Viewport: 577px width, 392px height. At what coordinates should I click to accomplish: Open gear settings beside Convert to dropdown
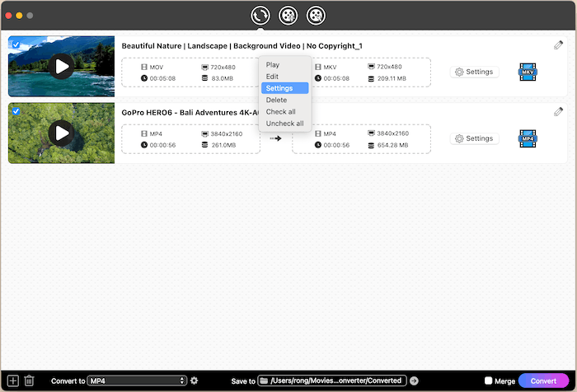195,380
